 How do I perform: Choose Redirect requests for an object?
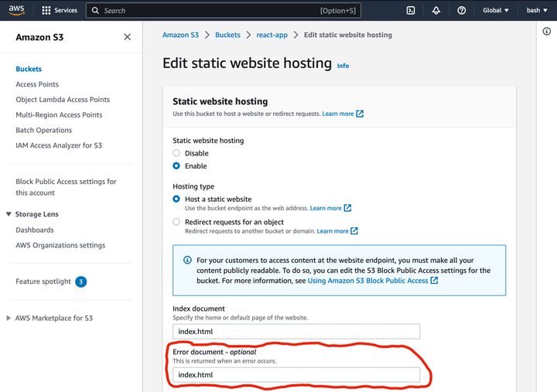(176, 222)
